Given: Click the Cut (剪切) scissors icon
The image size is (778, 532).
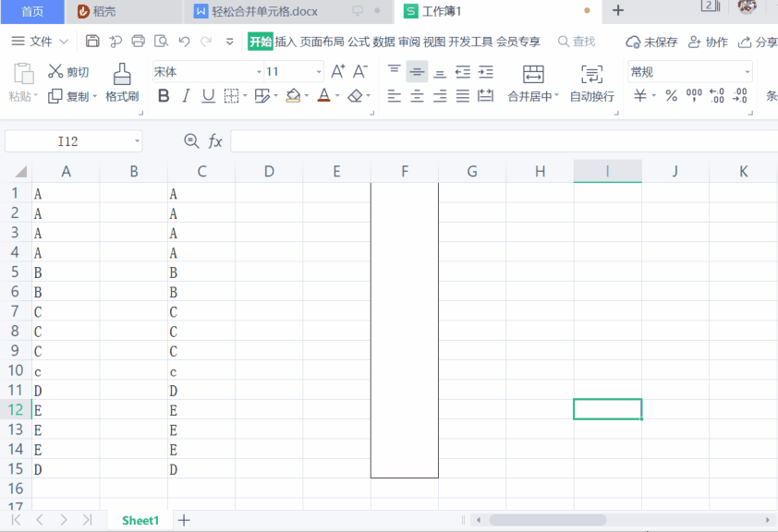Looking at the screenshot, I should [x=55, y=72].
